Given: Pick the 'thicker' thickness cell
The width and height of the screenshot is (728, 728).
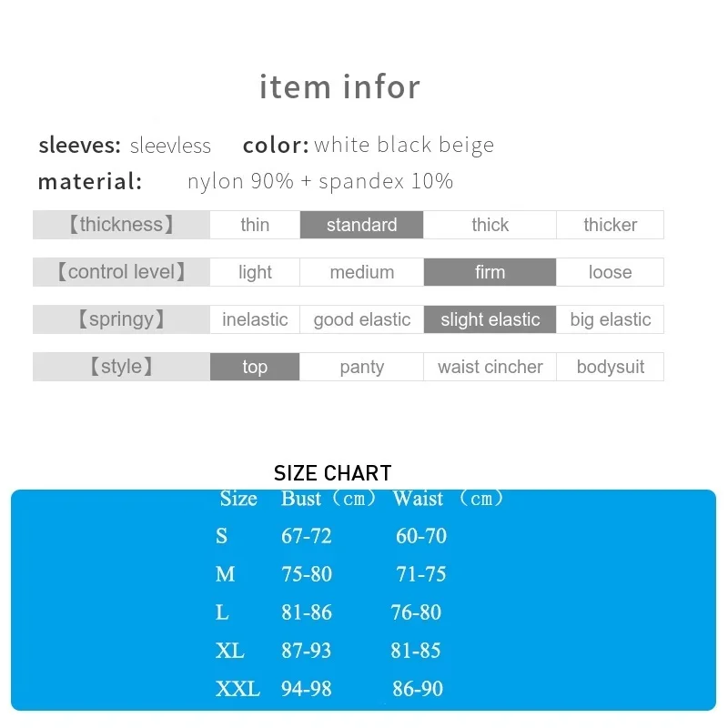Looking at the screenshot, I should (610, 225).
